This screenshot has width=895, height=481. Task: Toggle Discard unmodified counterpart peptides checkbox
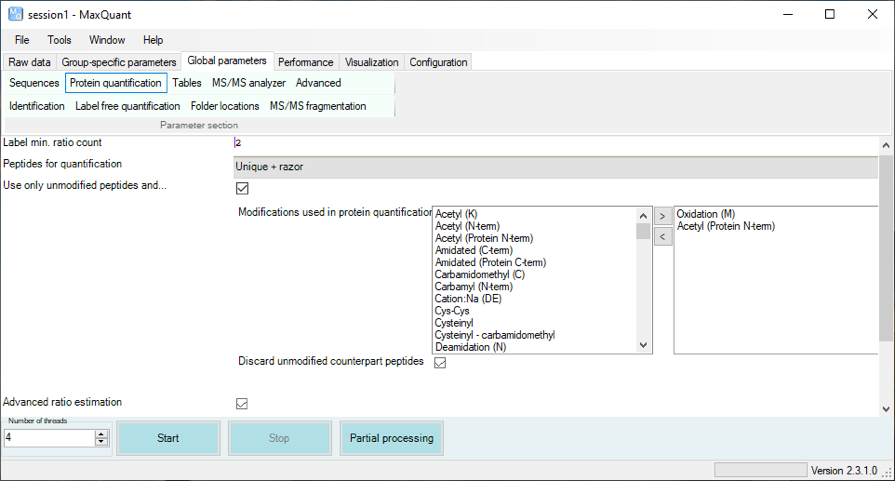point(440,362)
